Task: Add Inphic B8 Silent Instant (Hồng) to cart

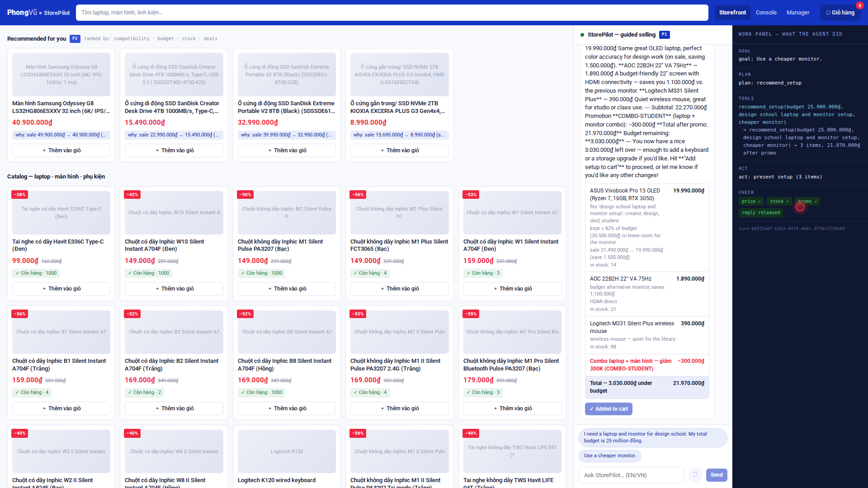Action: (x=287, y=408)
